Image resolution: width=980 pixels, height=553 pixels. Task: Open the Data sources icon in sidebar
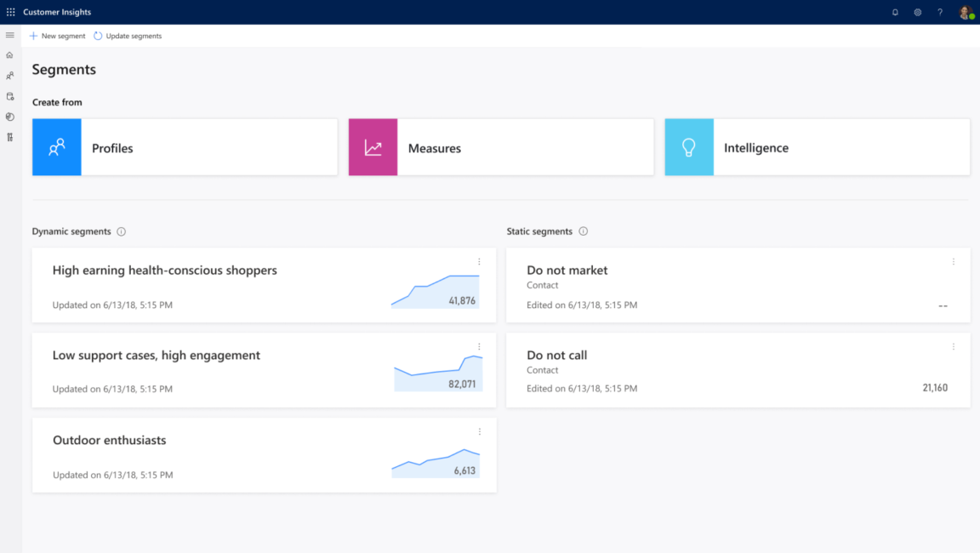pos(9,96)
